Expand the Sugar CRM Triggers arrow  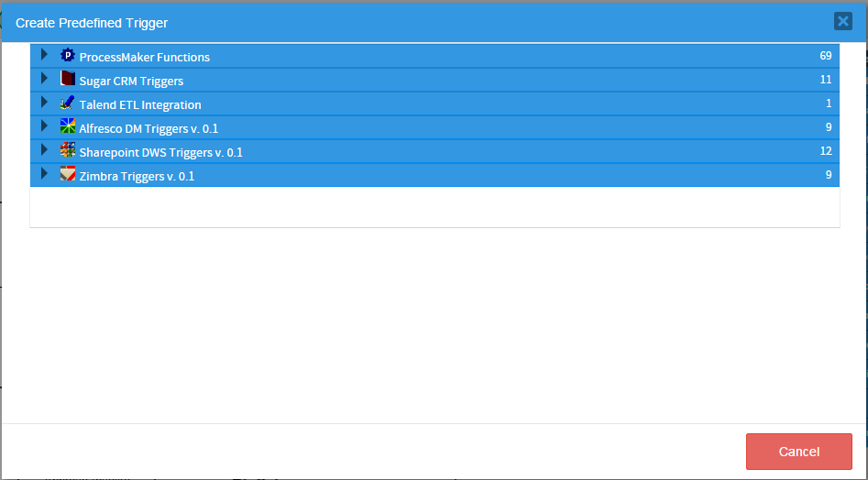coord(44,79)
